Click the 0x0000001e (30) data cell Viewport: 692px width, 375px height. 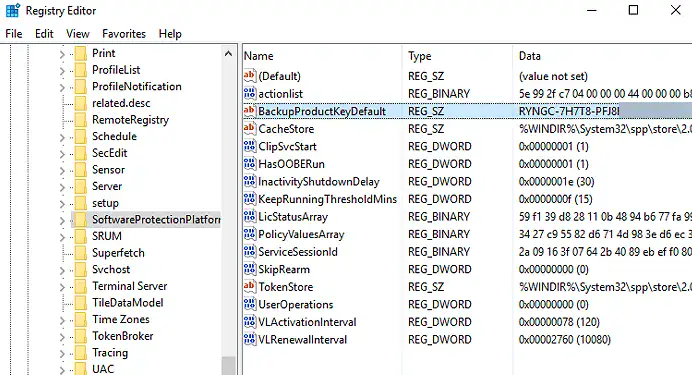(556, 182)
